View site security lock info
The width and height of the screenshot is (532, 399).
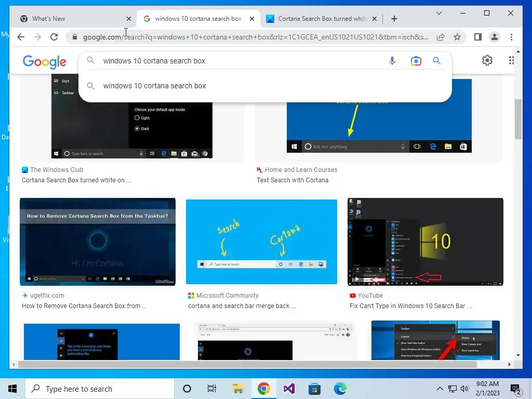75,37
